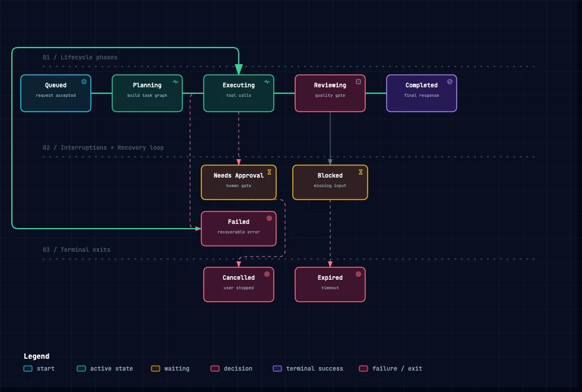Select the Failed node

239,229
